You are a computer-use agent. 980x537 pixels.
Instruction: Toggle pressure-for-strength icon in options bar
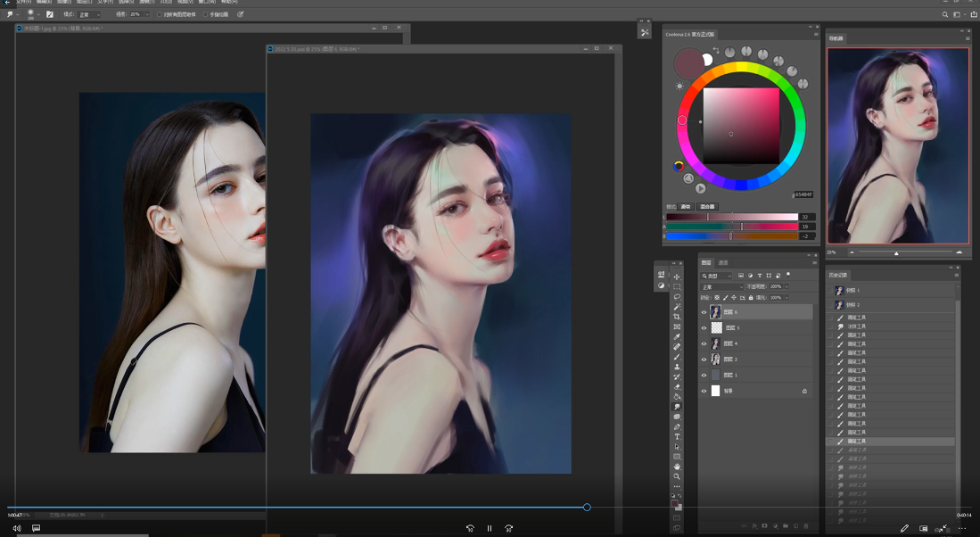[x=241, y=14]
